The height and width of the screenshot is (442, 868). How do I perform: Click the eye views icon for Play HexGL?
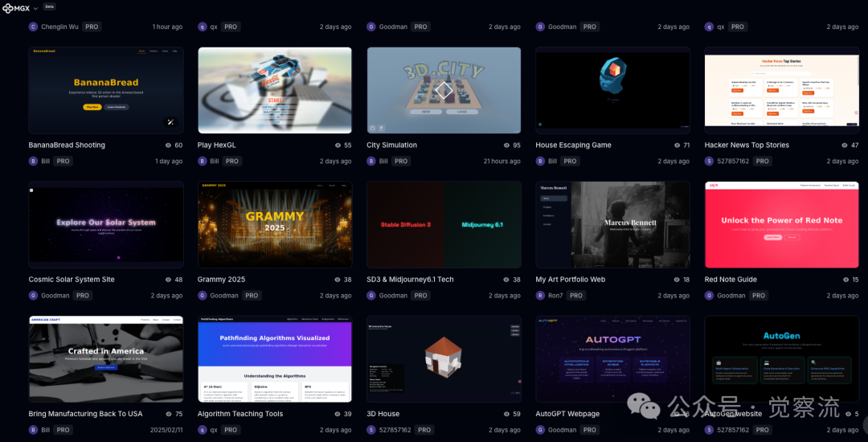338,145
